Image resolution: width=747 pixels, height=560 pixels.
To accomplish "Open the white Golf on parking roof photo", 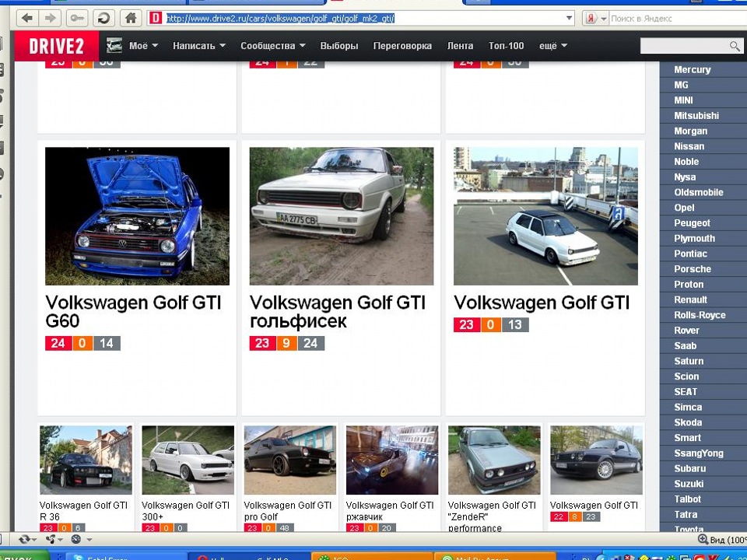I will point(545,216).
